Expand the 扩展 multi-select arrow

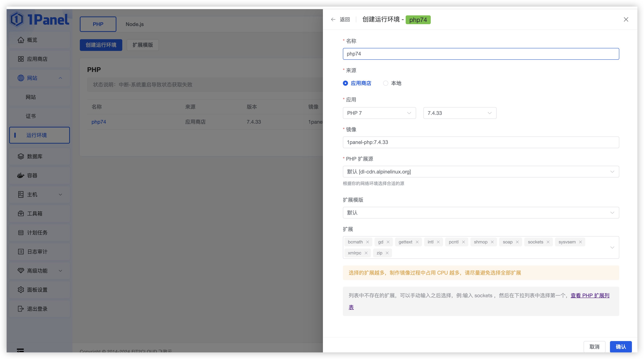[x=612, y=247]
